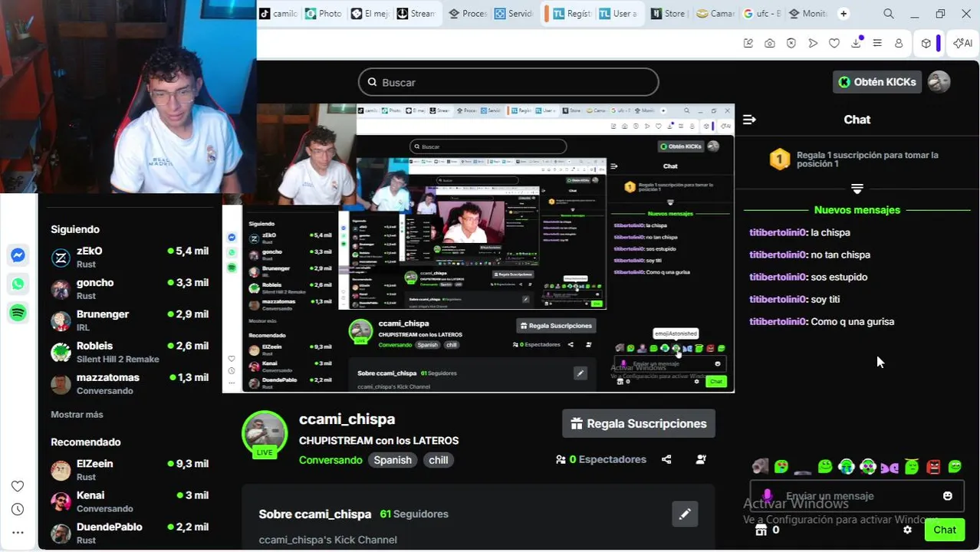
Task: Click the share icon next to Espectadores
Action: 666,459
